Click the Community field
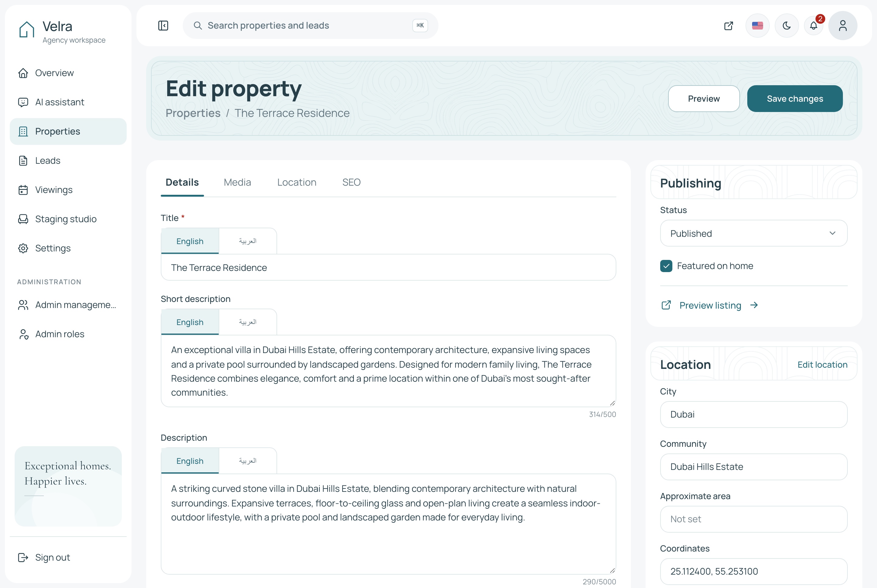The image size is (877, 588). point(754,467)
